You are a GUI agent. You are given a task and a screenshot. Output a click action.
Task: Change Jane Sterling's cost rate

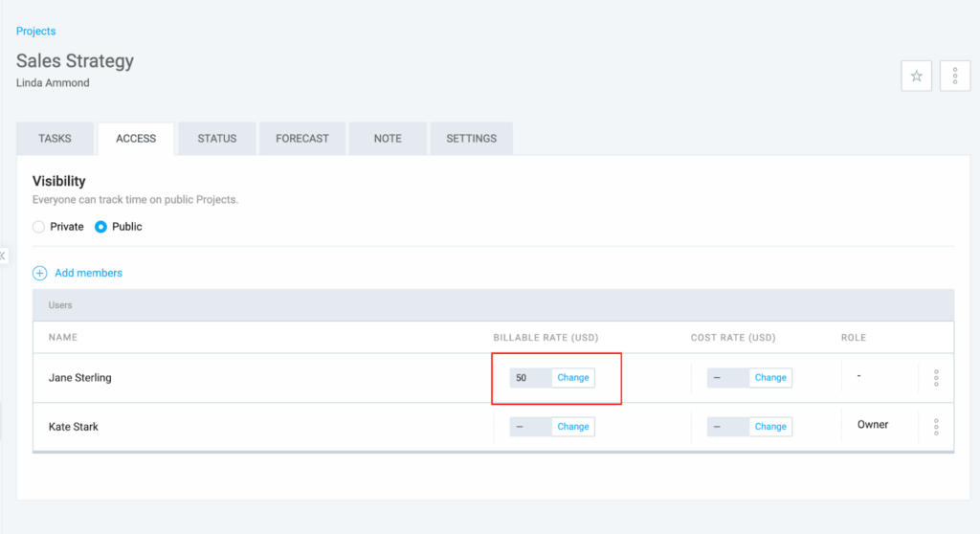point(770,378)
